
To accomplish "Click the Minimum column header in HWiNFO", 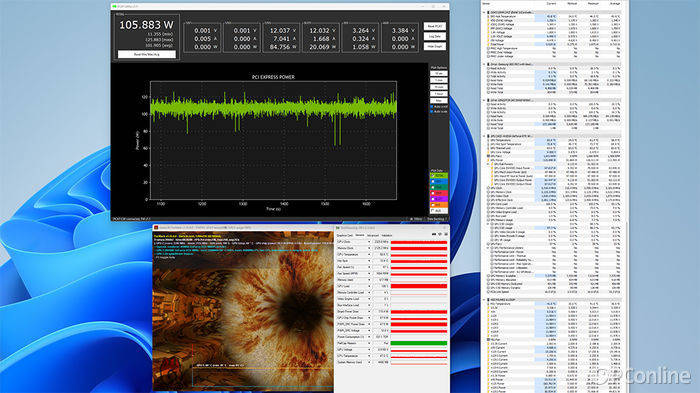I will click(x=572, y=4).
